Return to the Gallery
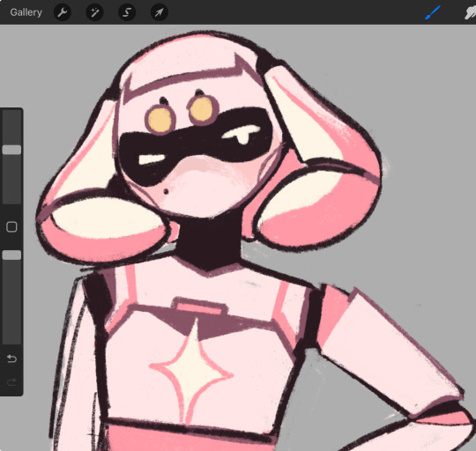Viewport: 476px width, 451px height. coord(26,12)
